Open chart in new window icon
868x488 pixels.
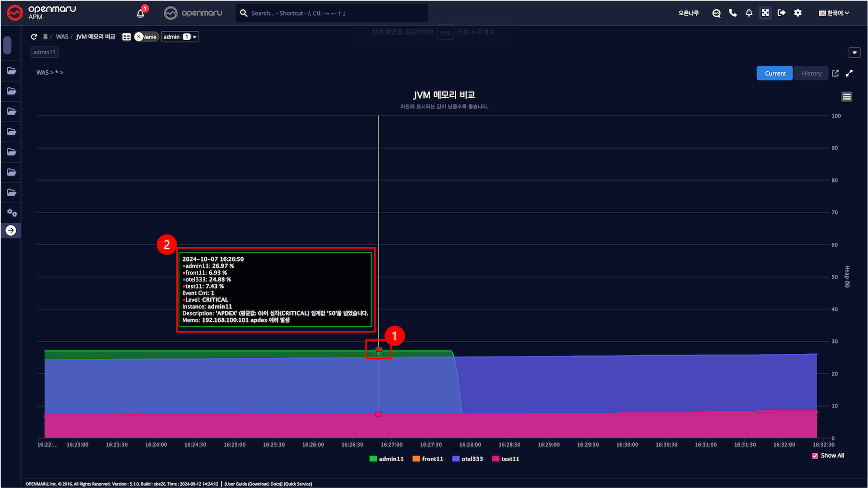(835, 73)
